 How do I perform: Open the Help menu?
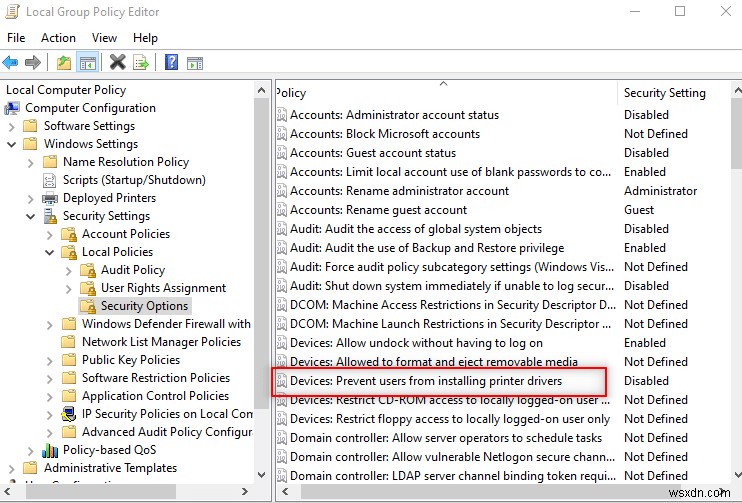(145, 38)
